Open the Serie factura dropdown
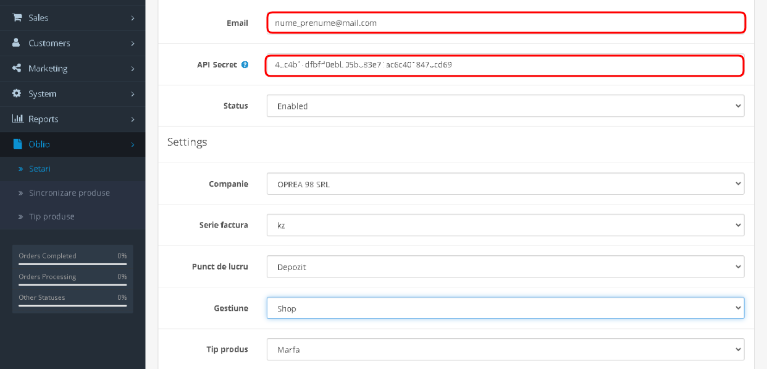Image resolution: width=767 pixels, height=369 pixels. coord(505,225)
